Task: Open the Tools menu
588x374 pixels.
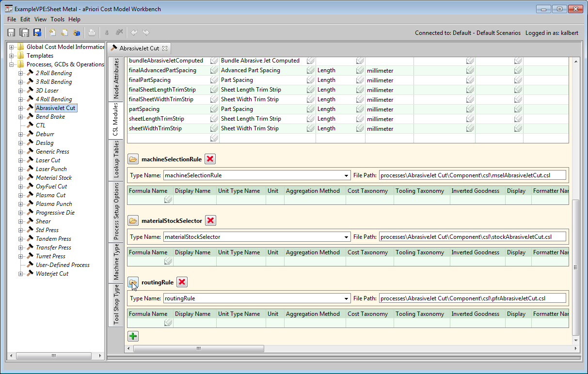Action: (57, 19)
